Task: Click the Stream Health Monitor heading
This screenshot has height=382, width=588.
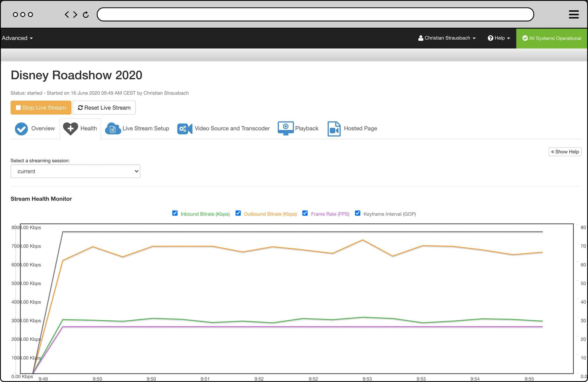Action: point(41,199)
